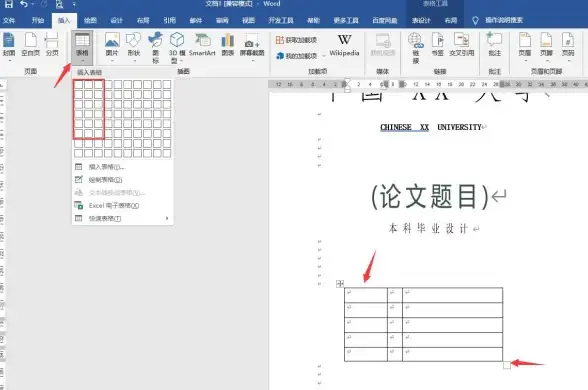Image resolution: width=588 pixels, height=390 pixels.
Task: Open the 表设计 (Table Design) tab
Action: click(421, 20)
